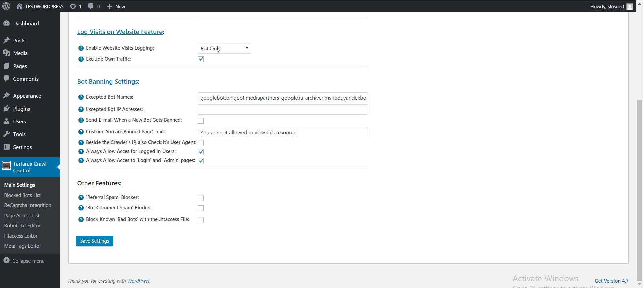
Task: Click the Collapse menu arrow icon
Action: tap(6, 260)
